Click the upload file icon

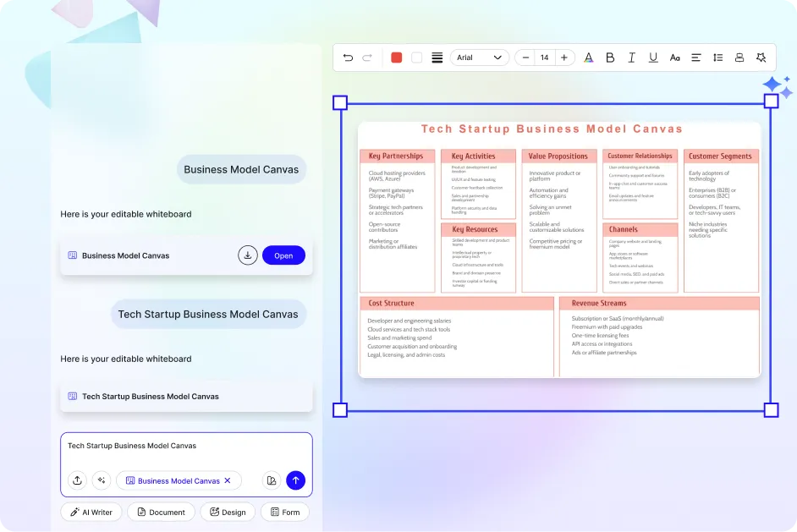coord(77,480)
